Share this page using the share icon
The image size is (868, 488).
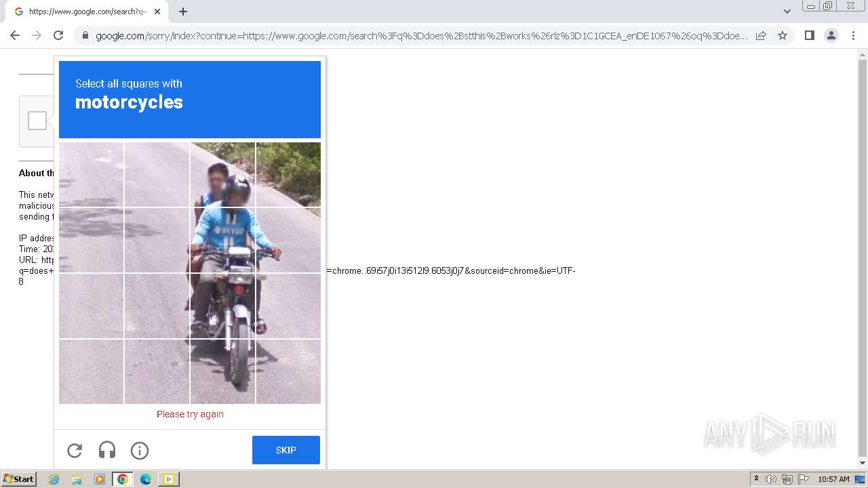pos(761,35)
